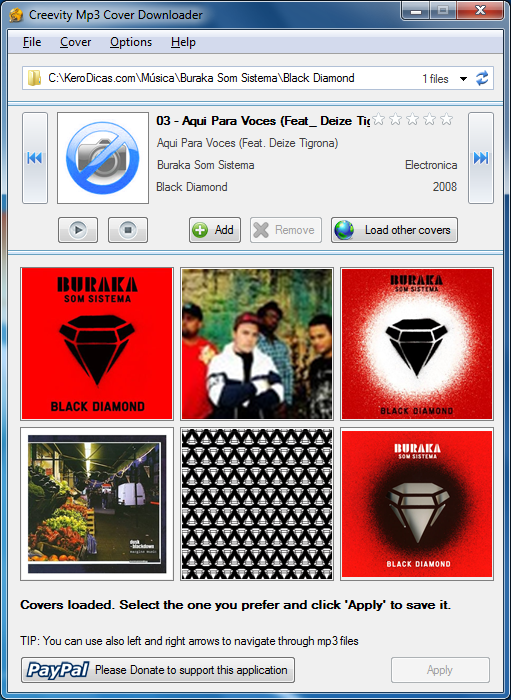511x700 pixels.
Task: Click the folder icon in path bar
Action: pyautogui.click(x=34, y=78)
